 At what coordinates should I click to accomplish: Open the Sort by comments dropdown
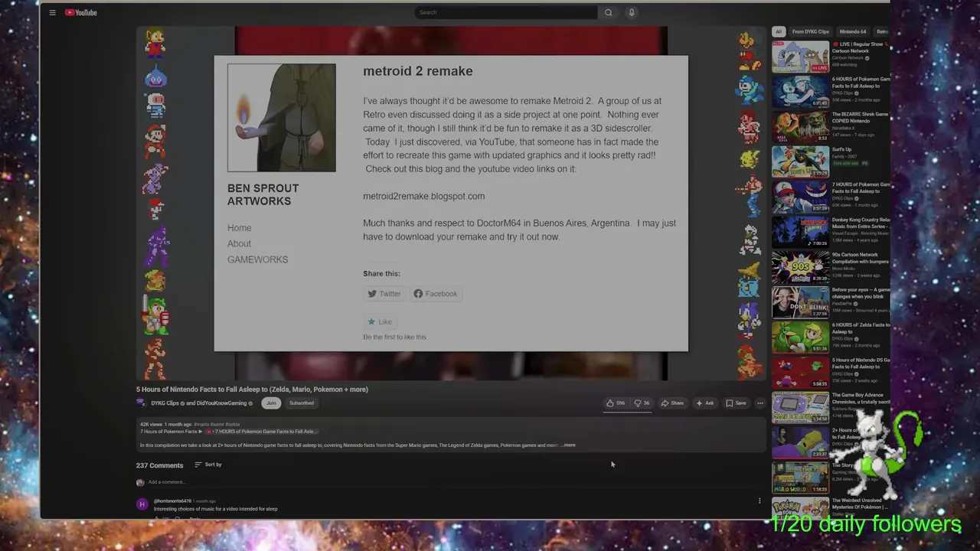[x=208, y=465]
